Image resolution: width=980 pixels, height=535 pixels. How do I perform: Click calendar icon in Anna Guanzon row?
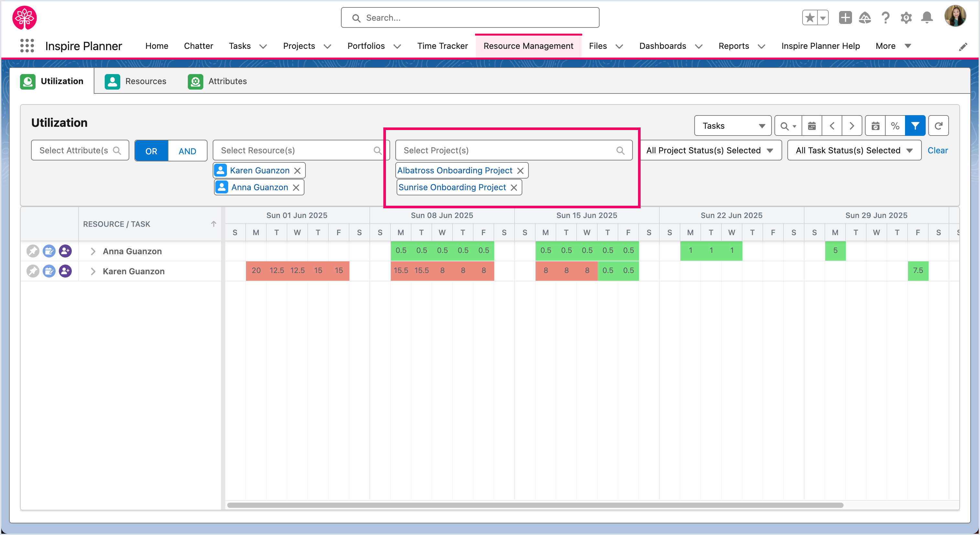point(49,251)
